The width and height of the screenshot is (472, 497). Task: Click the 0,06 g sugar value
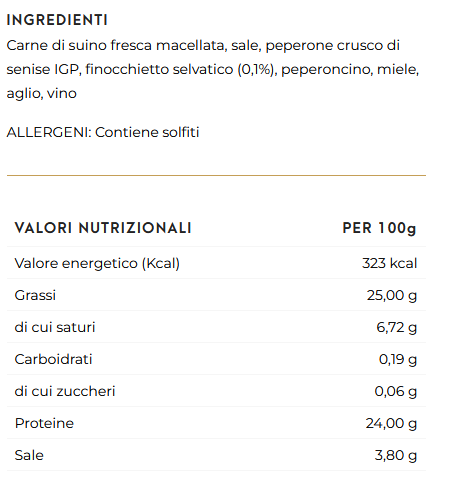[x=395, y=392]
